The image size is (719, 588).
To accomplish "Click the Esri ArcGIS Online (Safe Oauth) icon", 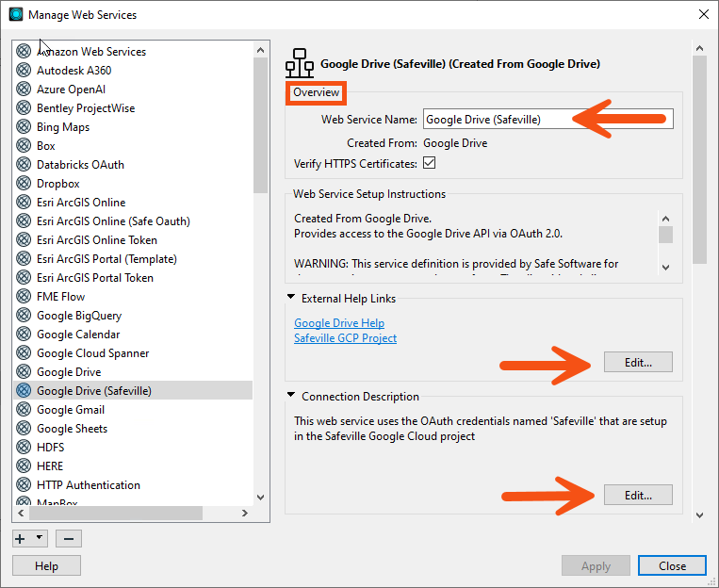I will (24, 220).
